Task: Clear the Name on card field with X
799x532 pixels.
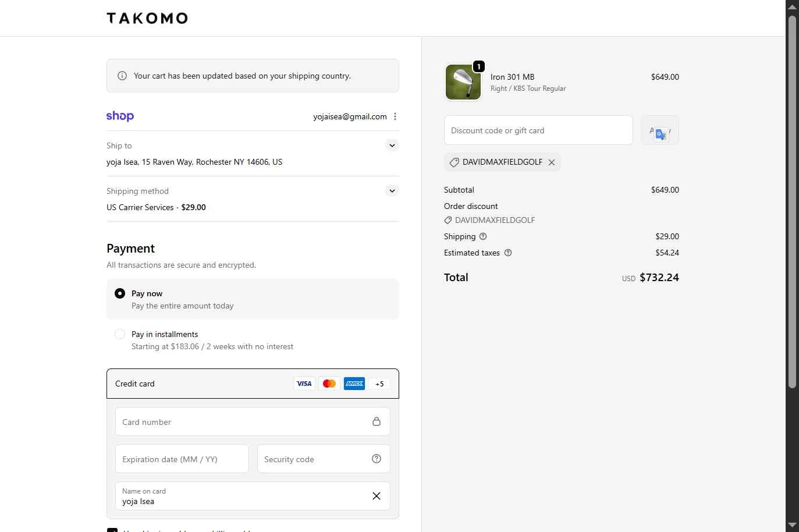Action: click(377, 496)
